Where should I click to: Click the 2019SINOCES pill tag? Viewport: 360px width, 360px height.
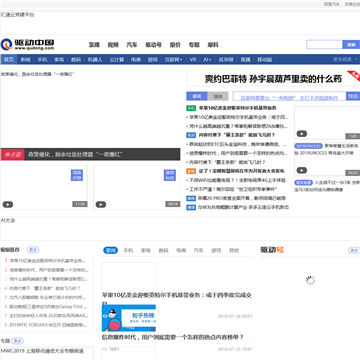[308, 146]
